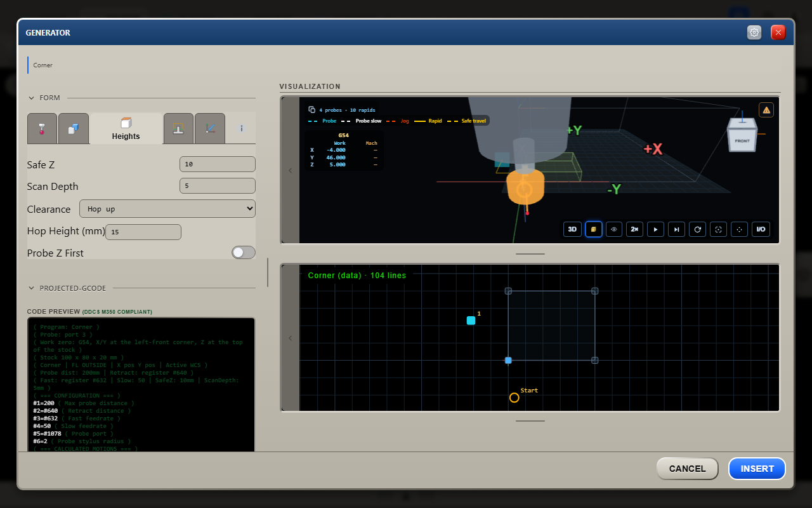Image resolution: width=812 pixels, height=508 pixels.
Task: Open the clamp fixture tab
Action: tap(178, 128)
